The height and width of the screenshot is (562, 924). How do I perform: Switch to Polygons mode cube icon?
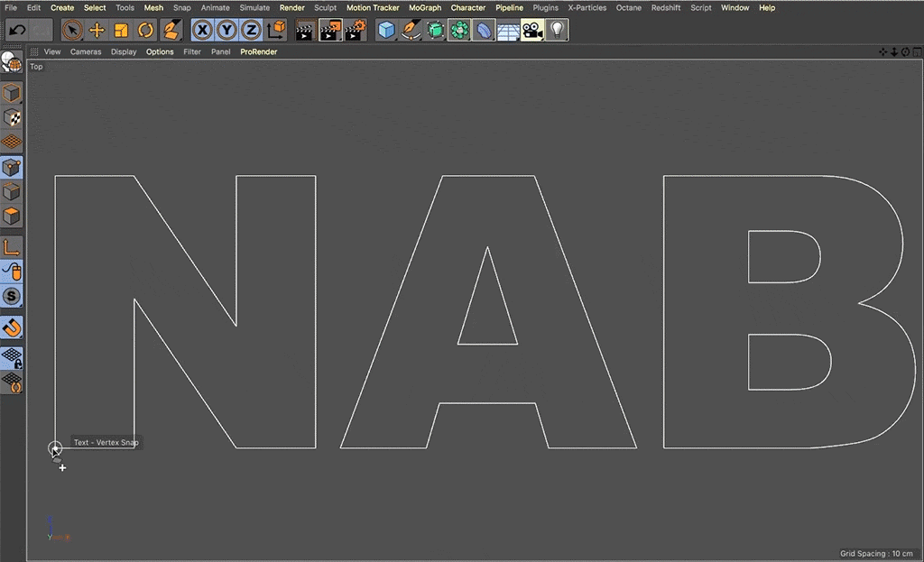point(12,217)
